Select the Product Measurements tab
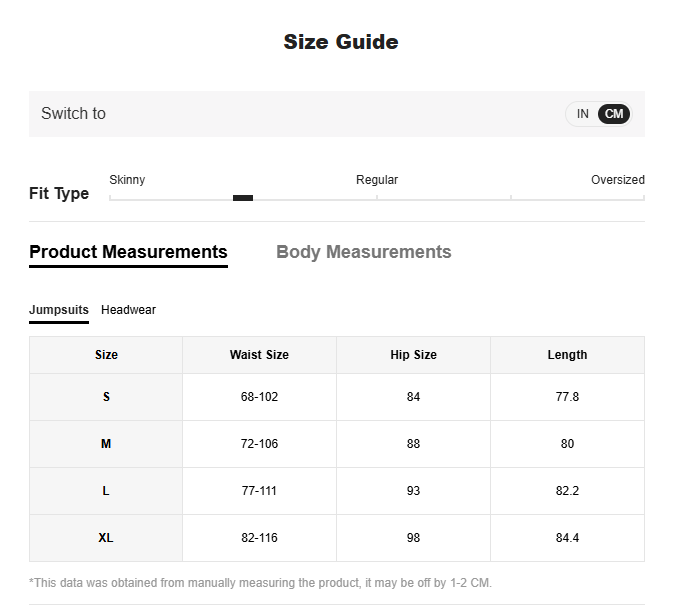The height and width of the screenshot is (609, 676). coord(128,252)
